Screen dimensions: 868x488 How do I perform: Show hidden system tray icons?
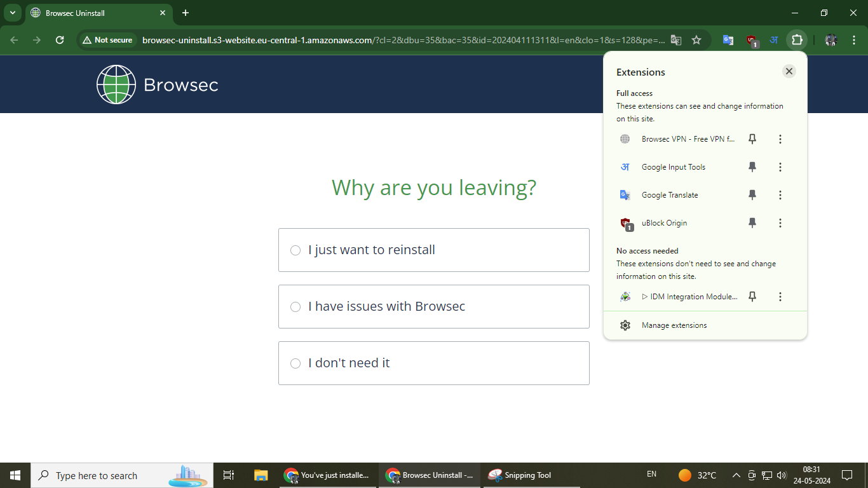coord(736,475)
